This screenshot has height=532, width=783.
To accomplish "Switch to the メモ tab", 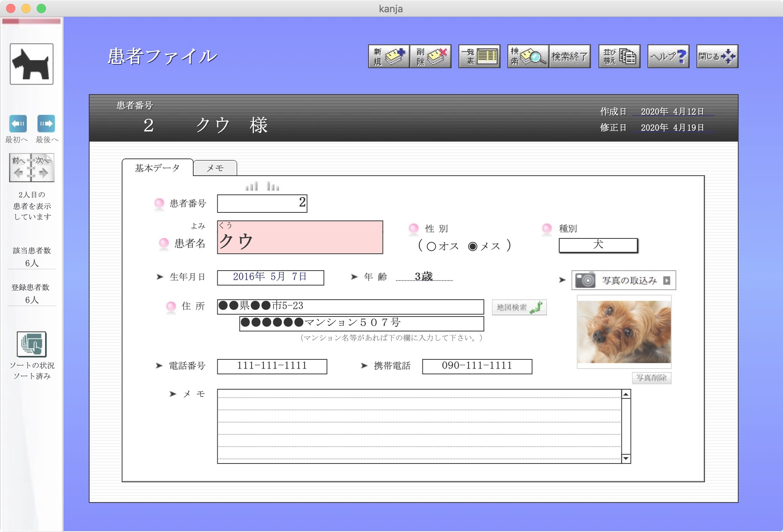I will click(215, 168).
